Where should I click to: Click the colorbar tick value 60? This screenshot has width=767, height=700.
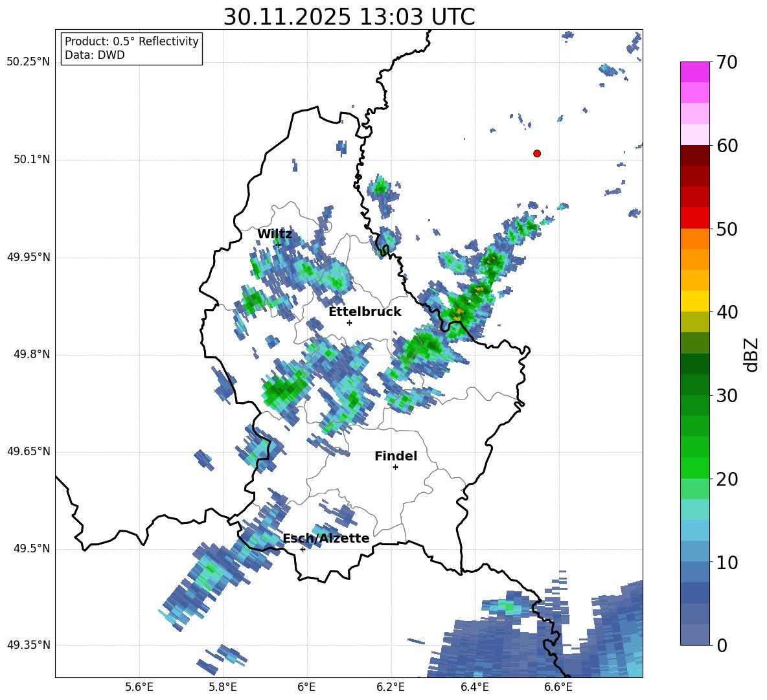[x=727, y=146]
